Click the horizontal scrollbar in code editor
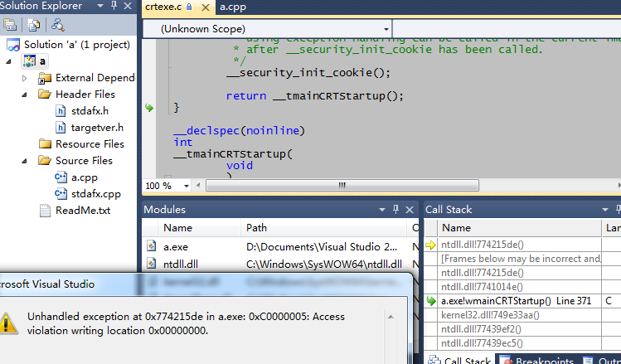 [x=332, y=186]
